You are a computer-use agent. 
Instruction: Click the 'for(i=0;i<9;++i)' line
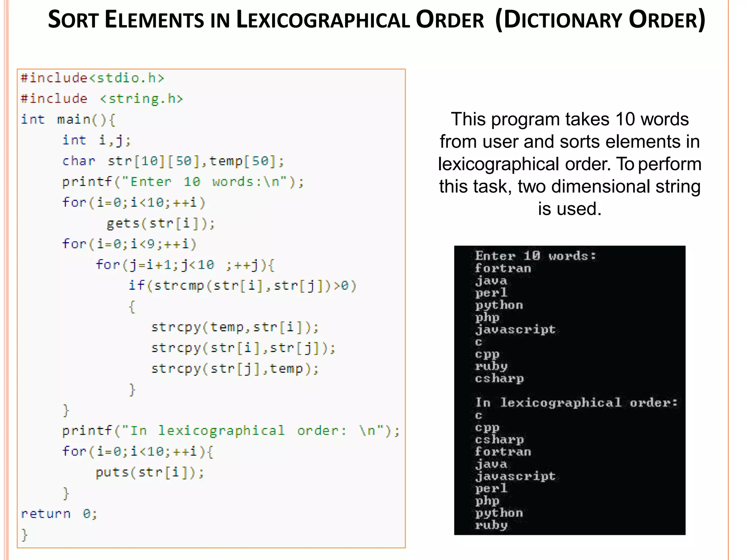pos(129,244)
